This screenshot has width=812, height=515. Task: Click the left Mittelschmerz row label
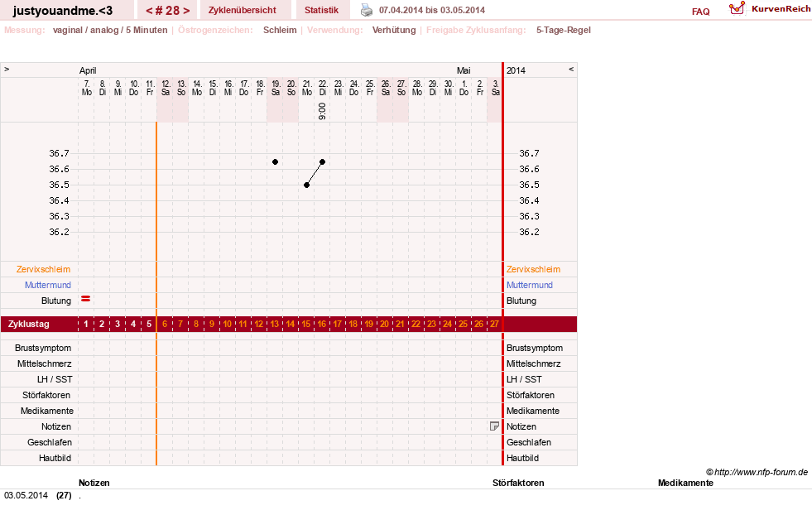[x=45, y=363]
